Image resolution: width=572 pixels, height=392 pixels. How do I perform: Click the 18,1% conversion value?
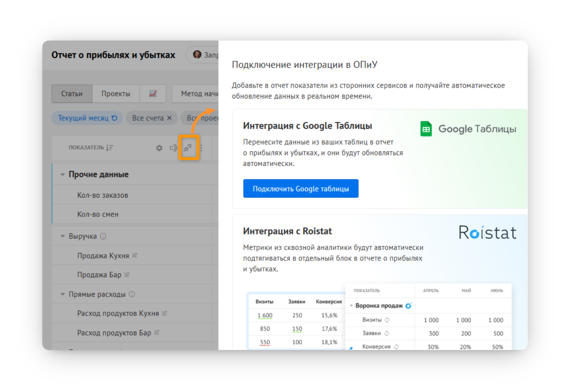point(329,342)
